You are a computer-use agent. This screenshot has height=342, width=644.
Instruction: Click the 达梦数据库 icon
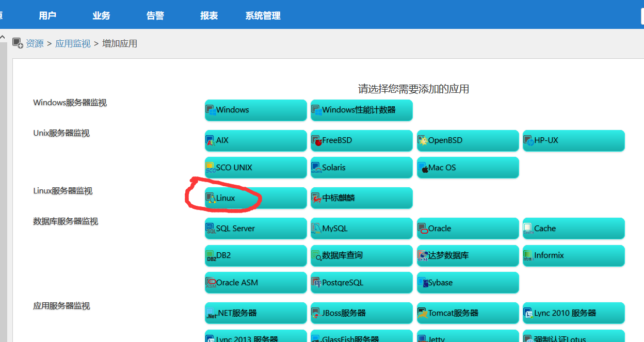point(423,255)
